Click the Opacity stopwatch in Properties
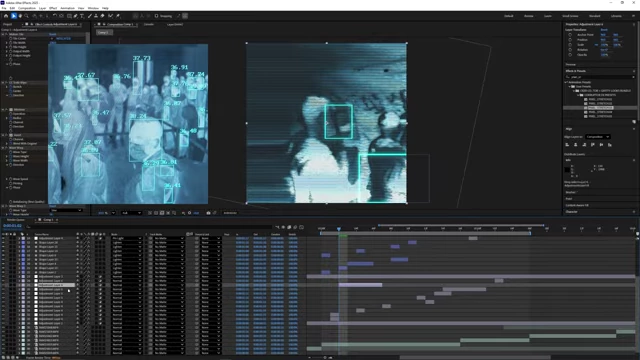This screenshot has height=360, width=640. coord(570,55)
